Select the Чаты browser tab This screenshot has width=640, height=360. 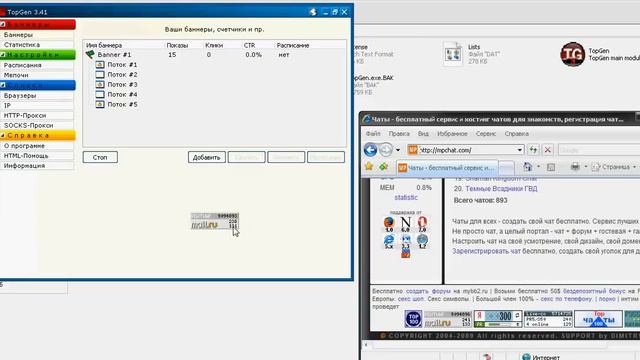[447, 167]
